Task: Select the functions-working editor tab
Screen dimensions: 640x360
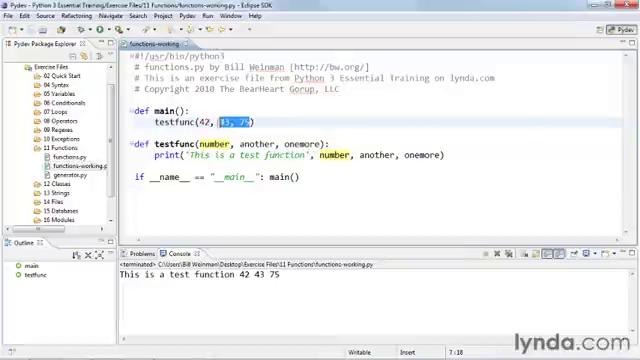Action: (154, 44)
